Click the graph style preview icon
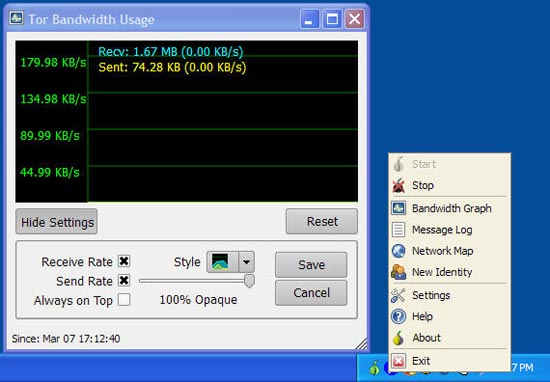550x382 pixels. [220, 262]
